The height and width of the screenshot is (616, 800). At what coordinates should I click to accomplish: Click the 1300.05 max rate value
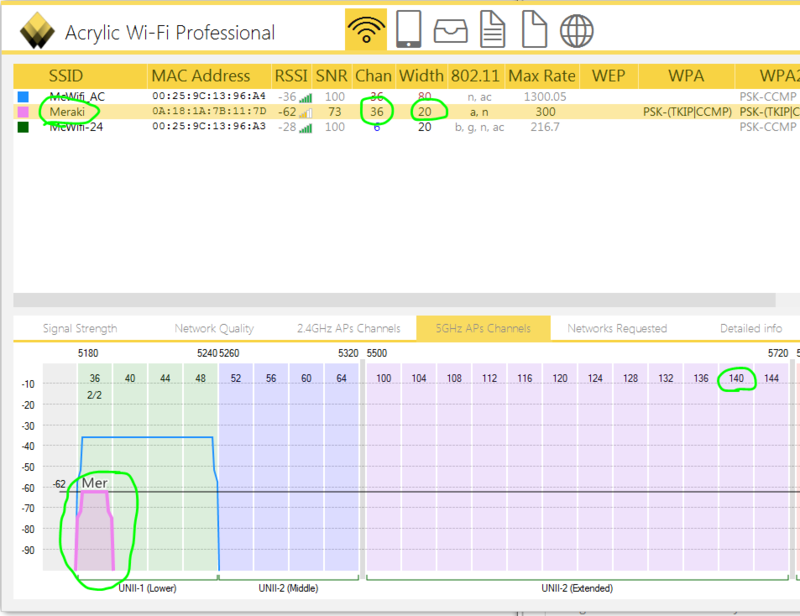click(545, 96)
